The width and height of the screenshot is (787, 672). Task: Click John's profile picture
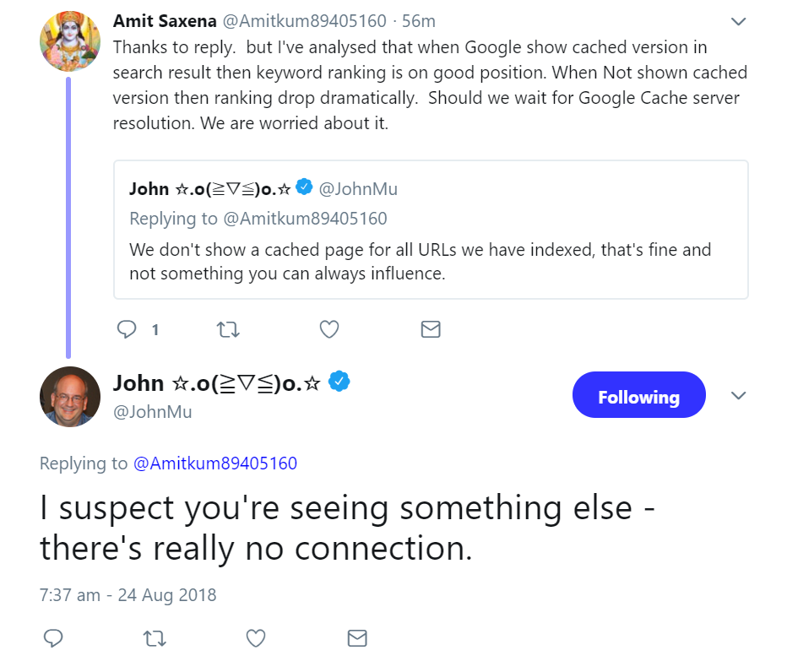click(70, 396)
